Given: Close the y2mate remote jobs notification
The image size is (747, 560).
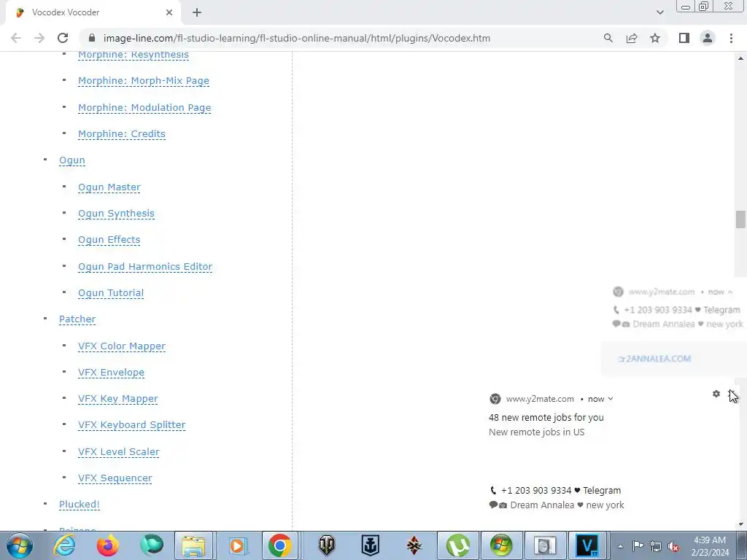Looking at the screenshot, I should [x=732, y=394].
